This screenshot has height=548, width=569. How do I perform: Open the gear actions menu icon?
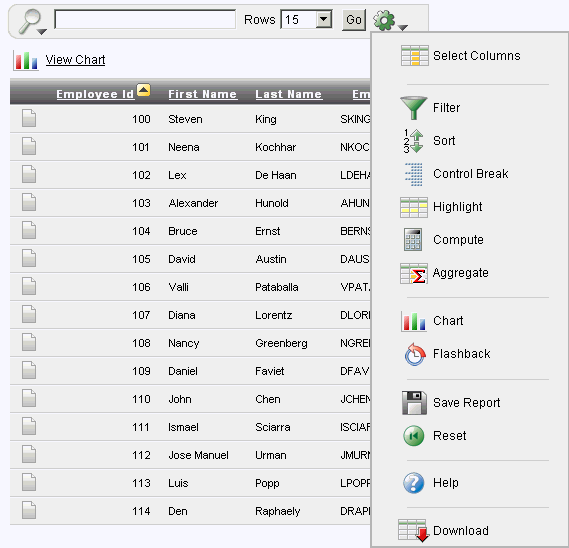click(384, 20)
